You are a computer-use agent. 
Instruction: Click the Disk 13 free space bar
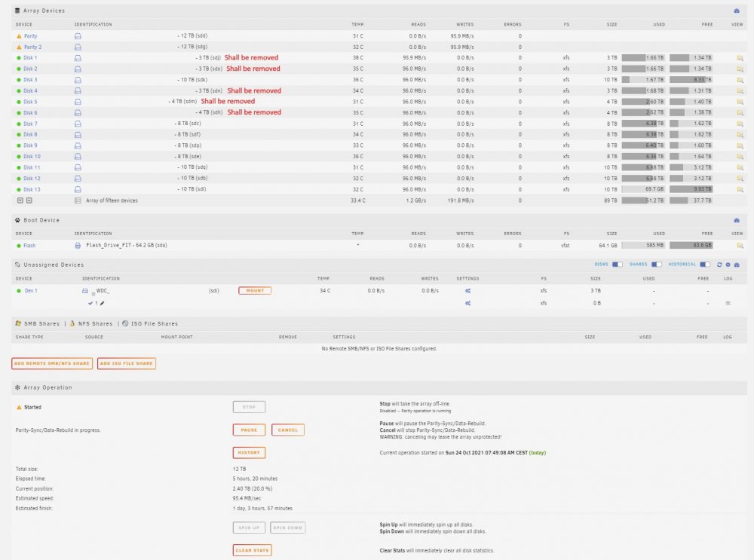coord(691,189)
